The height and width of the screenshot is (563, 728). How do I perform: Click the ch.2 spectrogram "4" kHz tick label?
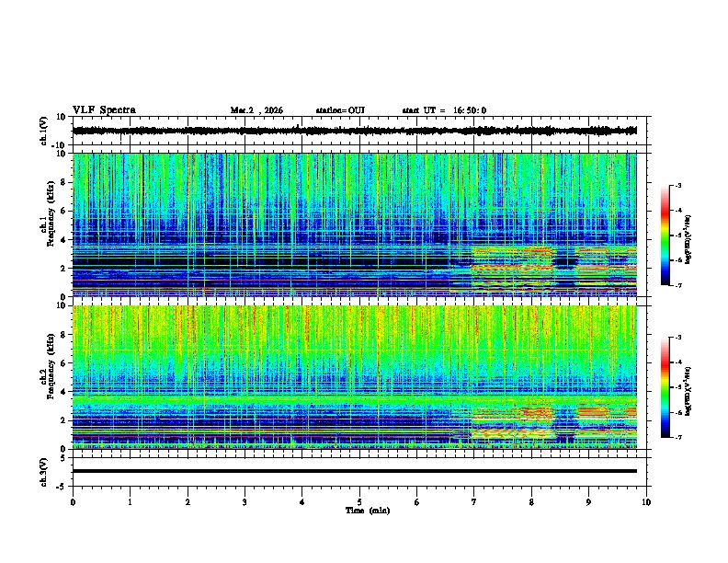tap(63, 392)
